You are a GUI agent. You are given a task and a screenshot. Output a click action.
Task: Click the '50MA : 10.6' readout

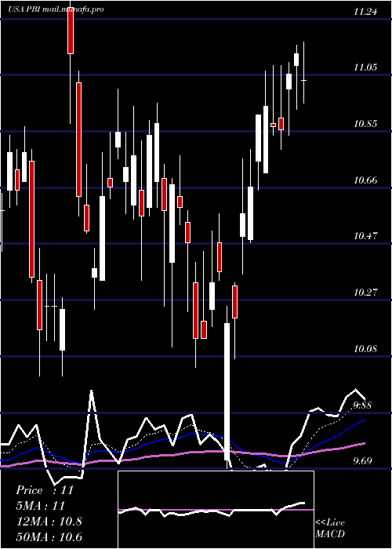pos(49,536)
